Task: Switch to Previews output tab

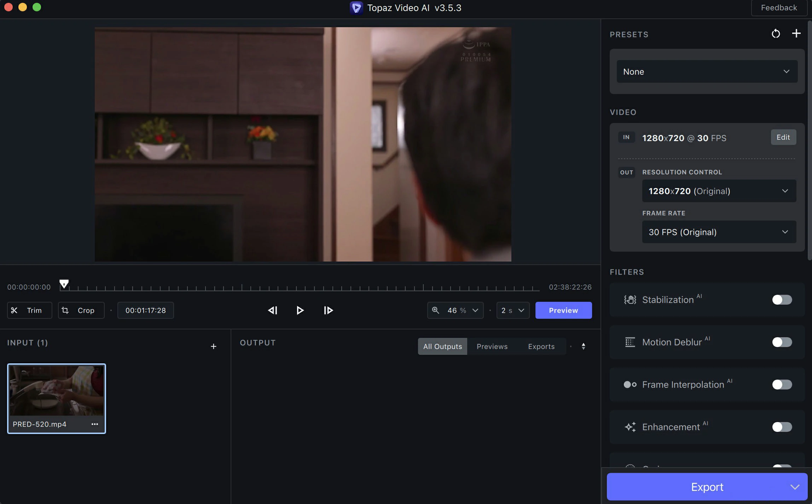Action: (x=492, y=346)
